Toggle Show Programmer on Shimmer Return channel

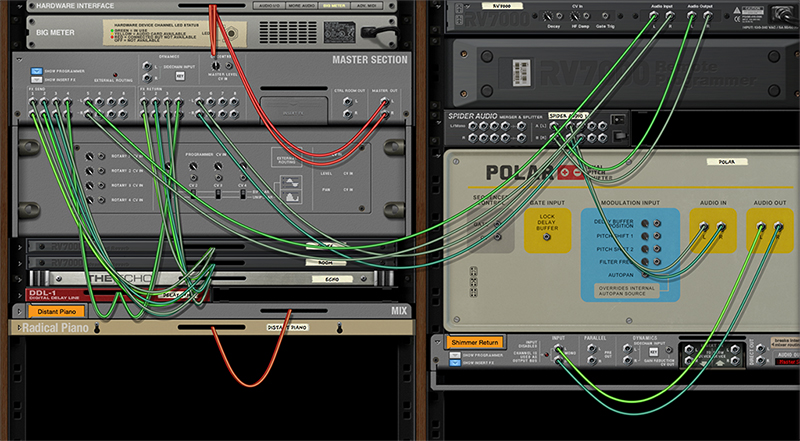click(456, 355)
